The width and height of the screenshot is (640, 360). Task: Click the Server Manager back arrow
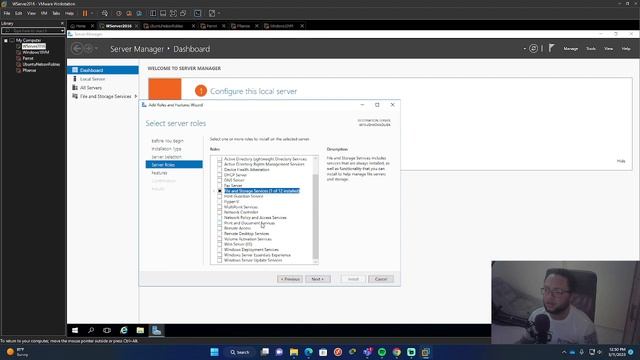pos(77,49)
